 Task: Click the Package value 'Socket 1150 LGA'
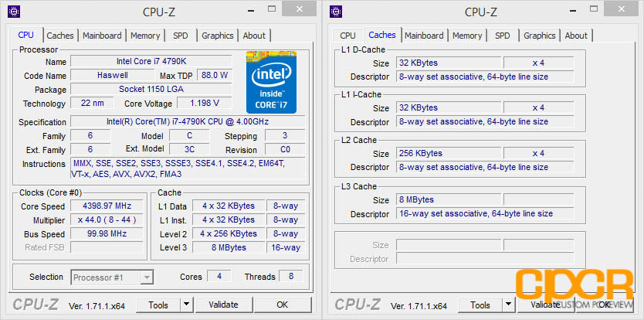(151, 89)
